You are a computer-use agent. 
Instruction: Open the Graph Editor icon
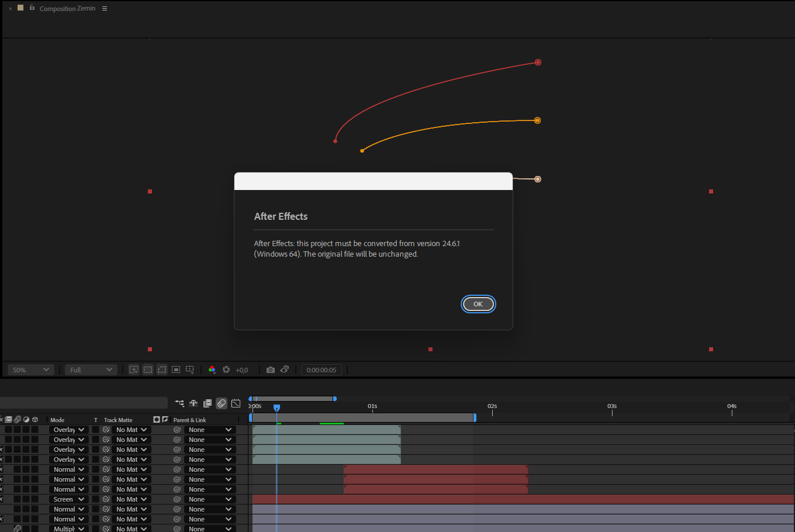coord(236,403)
